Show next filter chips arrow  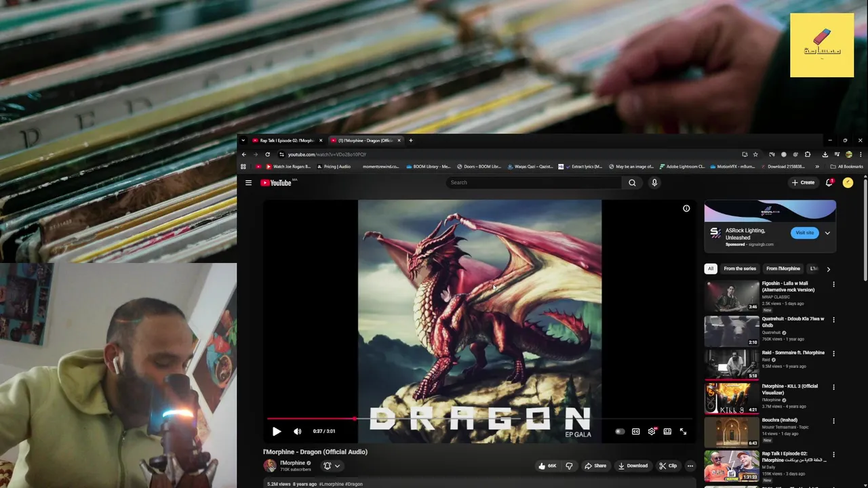coord(828,269)
